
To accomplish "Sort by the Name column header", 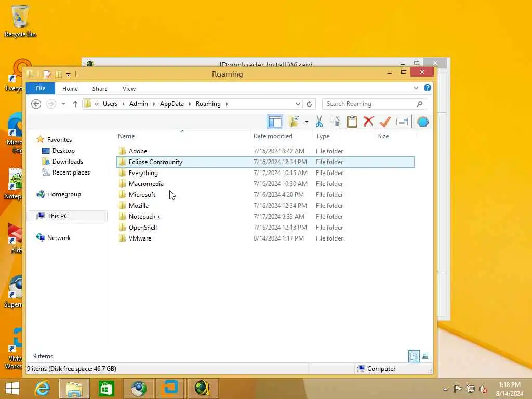I will 126,136.
